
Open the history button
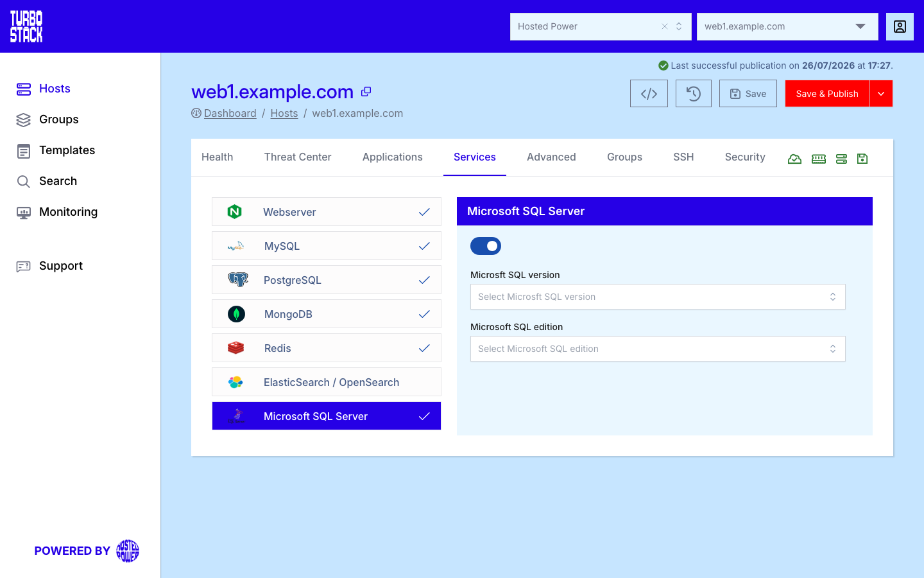(x=694, y=94)
